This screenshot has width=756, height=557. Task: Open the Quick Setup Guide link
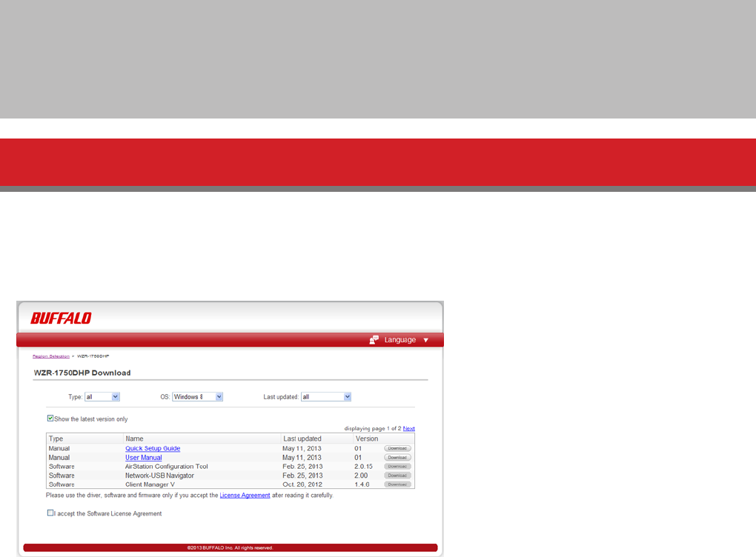(x=153, y=448)
